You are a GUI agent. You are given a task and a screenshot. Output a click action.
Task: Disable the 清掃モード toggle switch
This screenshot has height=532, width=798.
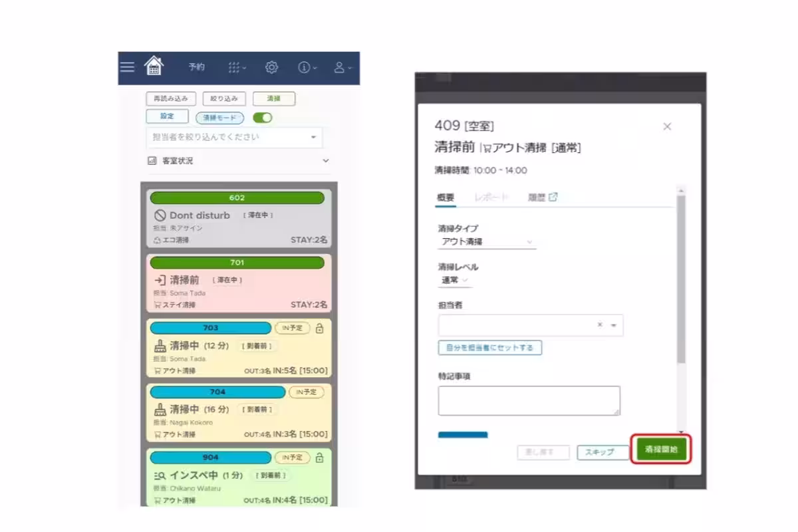point(263,116)
